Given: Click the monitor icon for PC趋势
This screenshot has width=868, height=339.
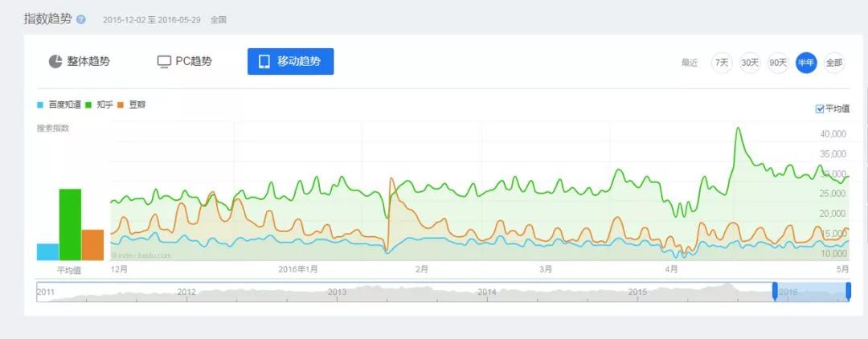Looking at the screenshot, I should click(164, 62).
